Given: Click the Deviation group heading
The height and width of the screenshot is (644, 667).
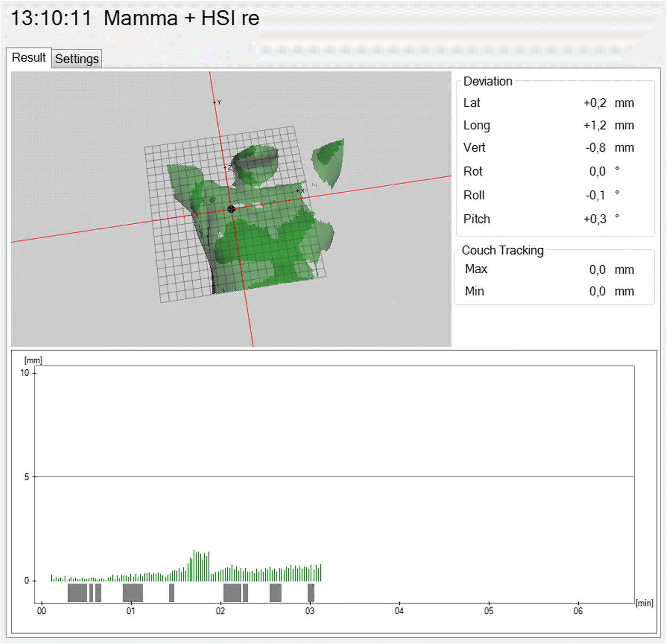Looking at the screenshot, I should 488,81.
